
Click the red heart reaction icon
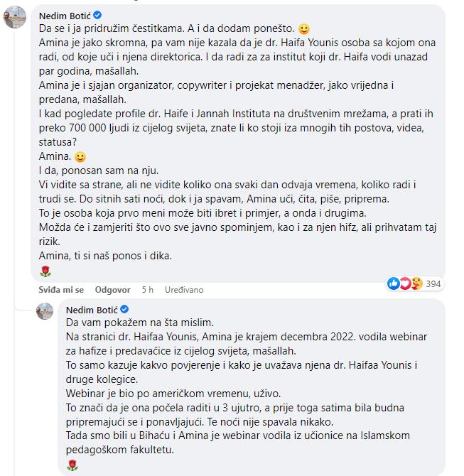point(405,283)
